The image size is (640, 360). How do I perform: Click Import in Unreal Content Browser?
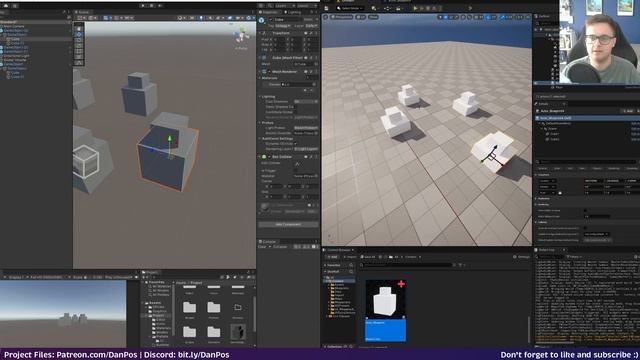(350, 257)
